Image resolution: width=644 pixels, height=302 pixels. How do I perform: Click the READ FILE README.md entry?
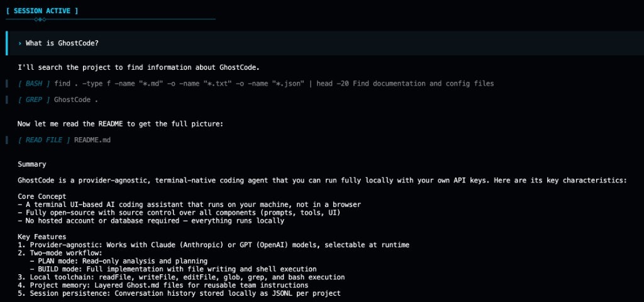(x=64, y=140)
